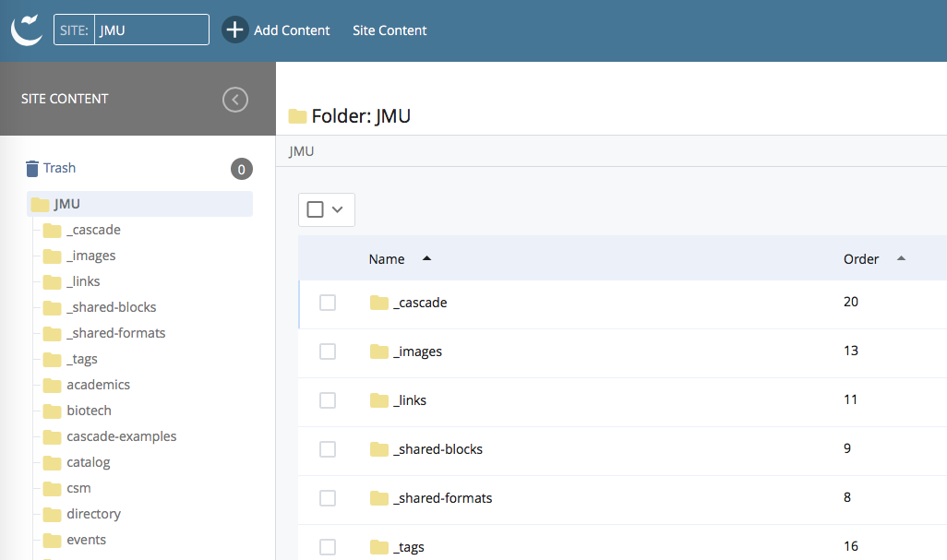Click the folder icon beside Folder: JMU heading
947x560 pixels.
click(x=297, y=116)
